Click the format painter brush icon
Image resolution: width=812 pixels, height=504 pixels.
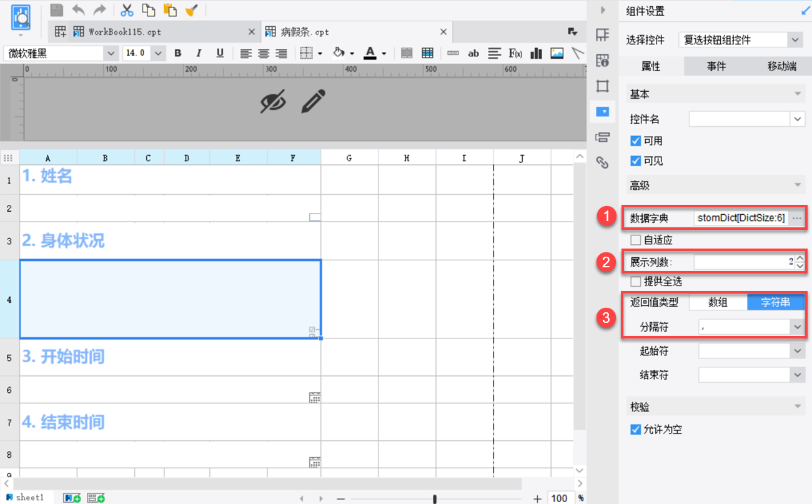click(x=192, y=10)
